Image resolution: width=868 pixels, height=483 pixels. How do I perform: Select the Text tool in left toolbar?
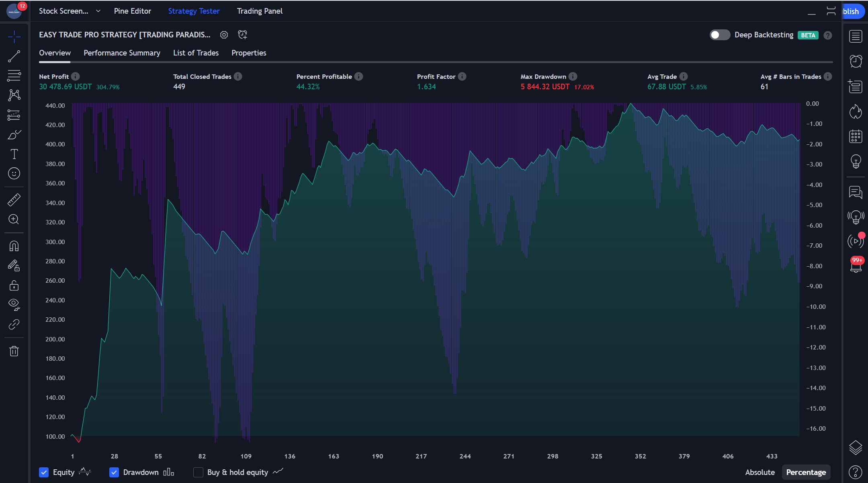14,154
